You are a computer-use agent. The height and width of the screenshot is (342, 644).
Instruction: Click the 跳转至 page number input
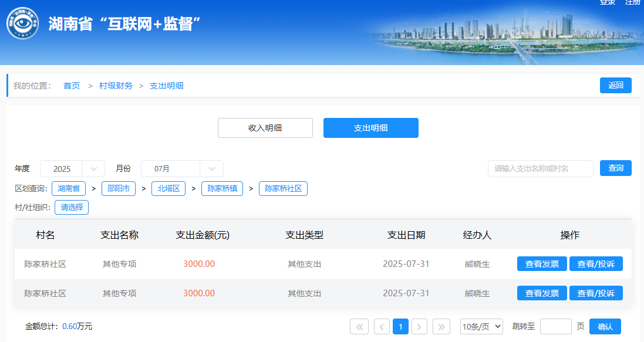[x=555, y=327]
